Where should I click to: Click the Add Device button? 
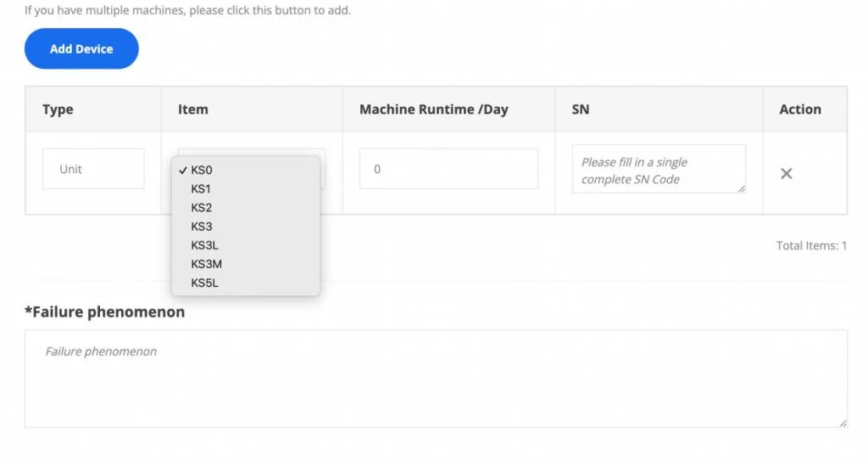(81, 49)
